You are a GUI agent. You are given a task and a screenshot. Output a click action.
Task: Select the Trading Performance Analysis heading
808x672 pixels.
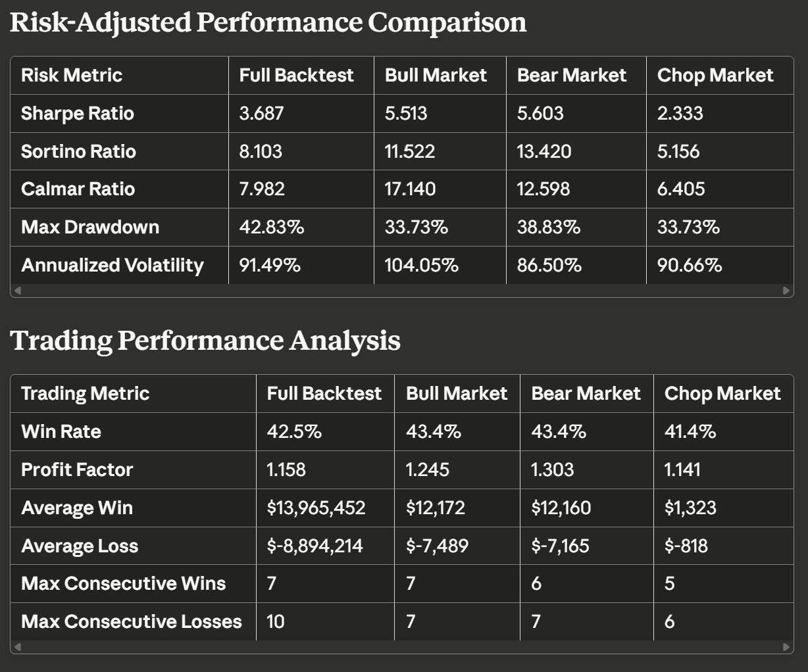(x=205, y=341)
